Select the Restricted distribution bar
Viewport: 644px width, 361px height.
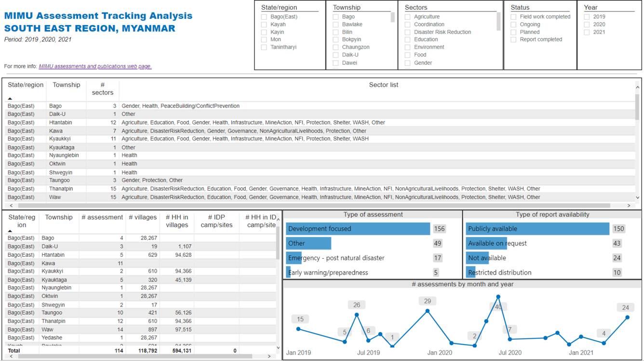click(471, 272)
